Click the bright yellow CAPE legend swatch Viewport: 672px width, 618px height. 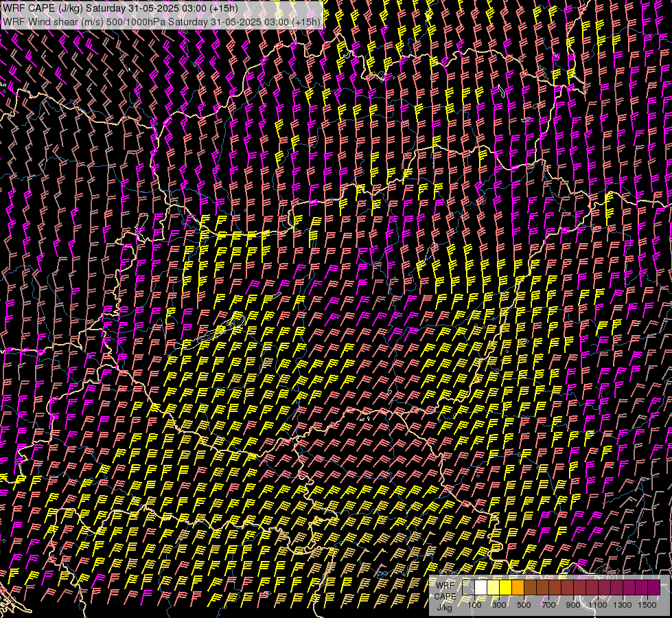(506, 587)
